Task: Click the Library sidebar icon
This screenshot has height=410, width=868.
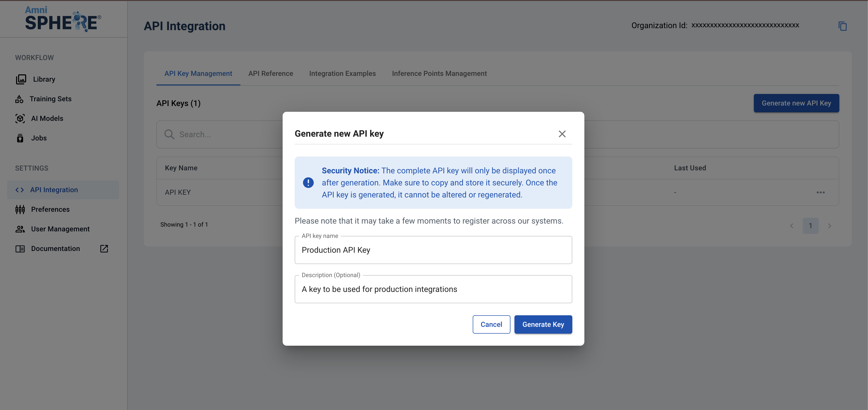Action: [21, 79]
